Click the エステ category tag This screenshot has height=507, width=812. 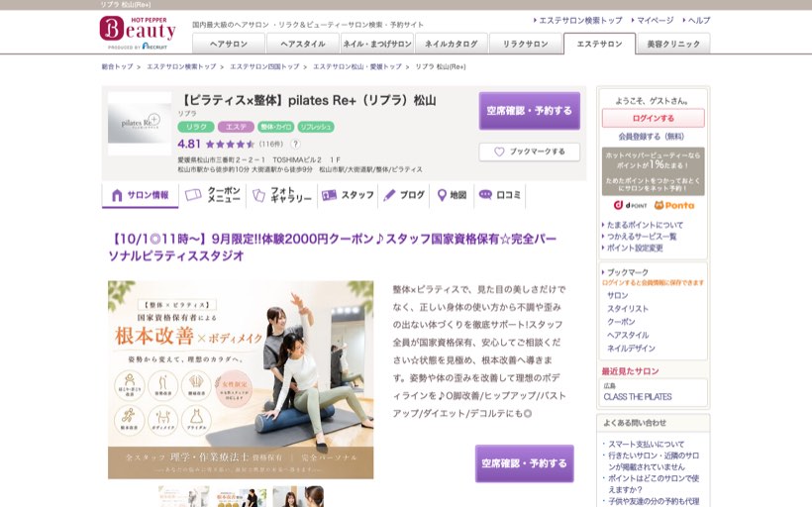[x=236, y=127]
